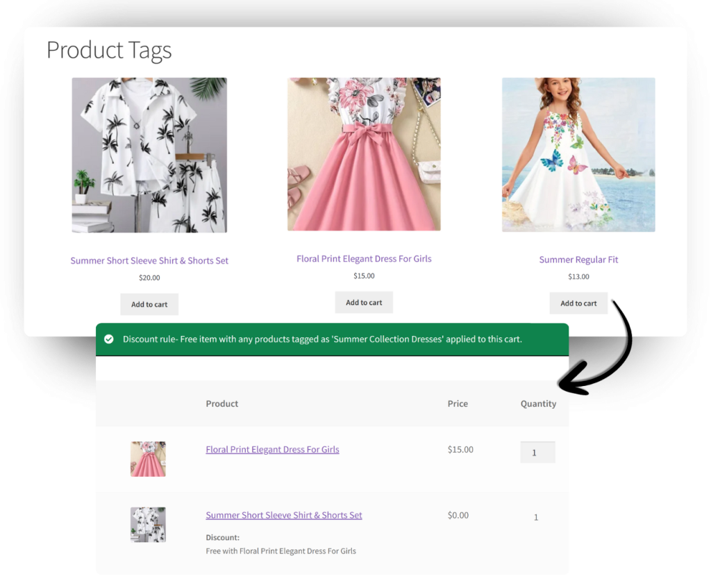Viewport: 711px width, 588px height.
Task: Add Floral Print Elegant Dress For Girls to cart
Action: pyautogui.click(x=364, y=302)
